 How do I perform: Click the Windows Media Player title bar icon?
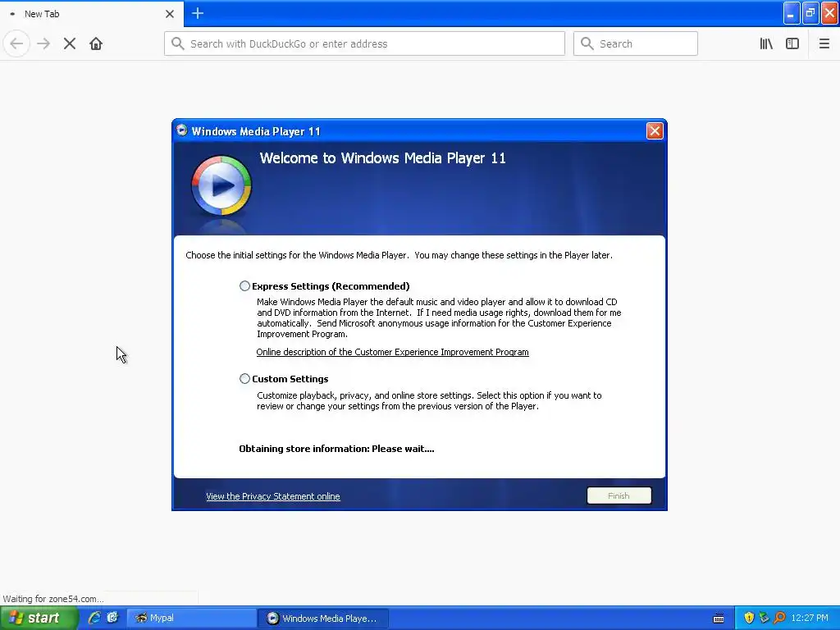181,130
